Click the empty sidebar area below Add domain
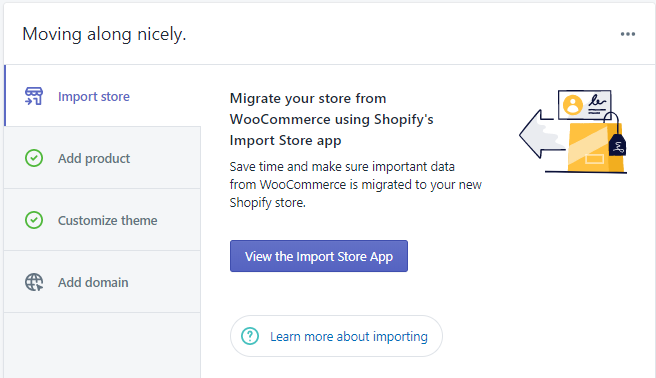 [102, 345]
